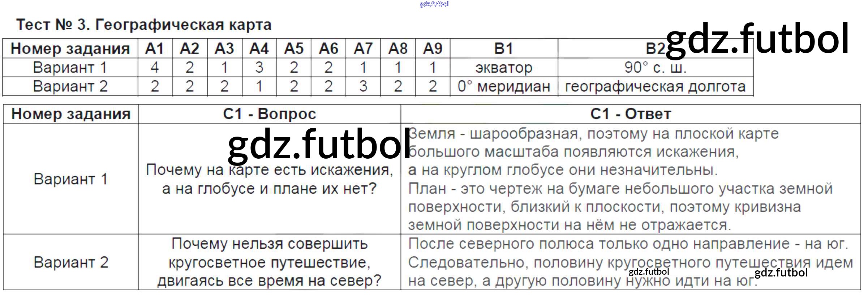Click the small blue gdz.futbol link at top

(434, 4)
